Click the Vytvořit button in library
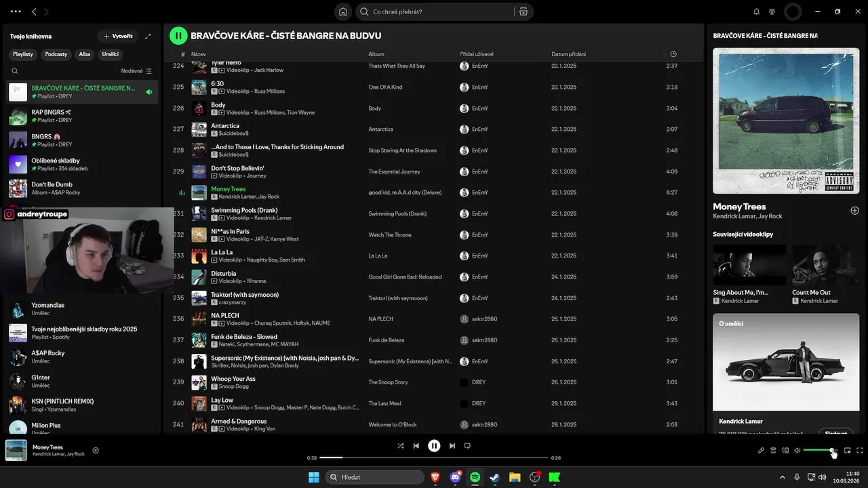This screenshot has height=488, width=868. [x=118, y=36]
